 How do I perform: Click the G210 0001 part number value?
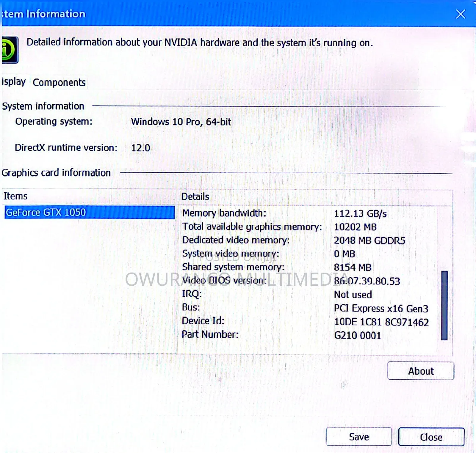pyautogui.click(x=358, y=336)
